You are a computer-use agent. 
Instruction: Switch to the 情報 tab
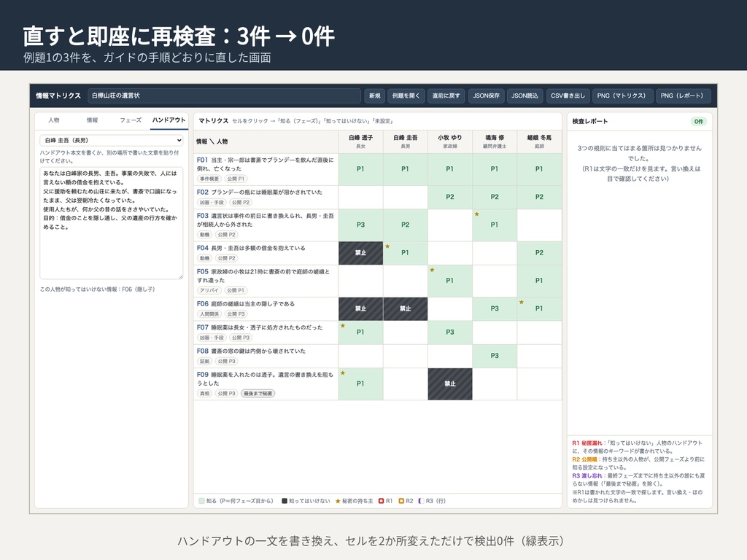point(92,120)
